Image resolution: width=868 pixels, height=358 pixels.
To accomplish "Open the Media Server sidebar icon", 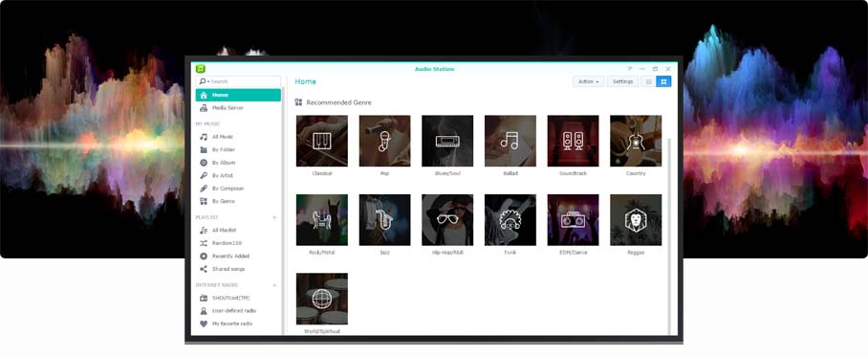I will tap(204, 108).
